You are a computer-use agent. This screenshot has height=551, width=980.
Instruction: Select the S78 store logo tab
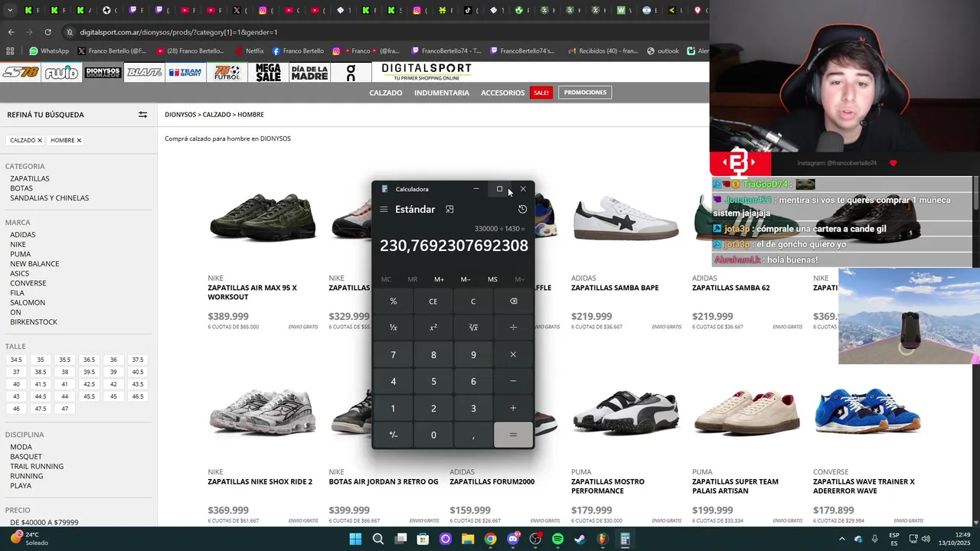click(x=21, y=73)
